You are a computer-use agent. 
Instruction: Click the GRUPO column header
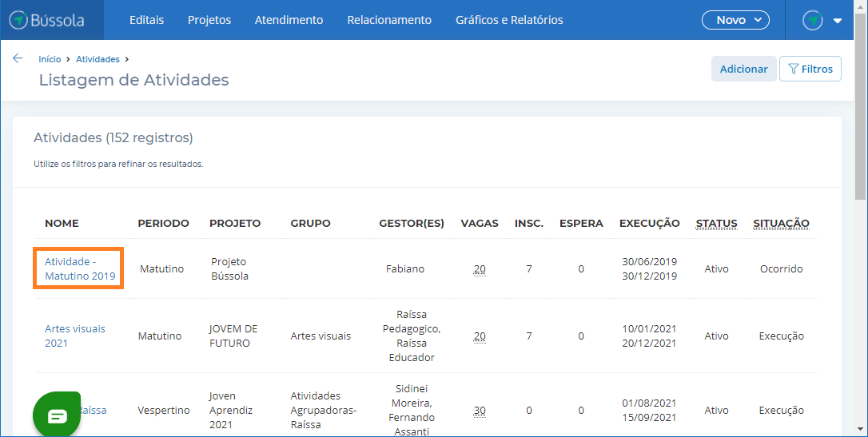(311, 224)
